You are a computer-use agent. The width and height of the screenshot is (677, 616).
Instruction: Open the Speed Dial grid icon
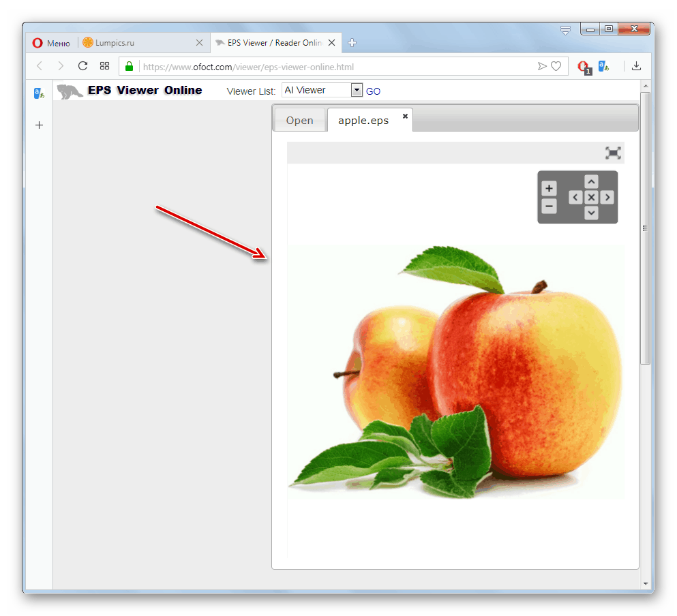(x=104, y=66)
